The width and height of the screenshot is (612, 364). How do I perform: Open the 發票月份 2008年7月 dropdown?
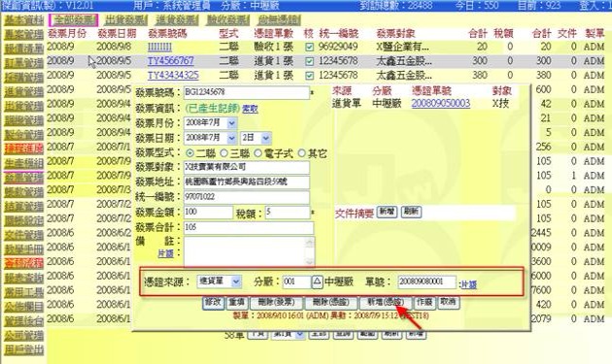pyautogui.click(x=231, y=123)
